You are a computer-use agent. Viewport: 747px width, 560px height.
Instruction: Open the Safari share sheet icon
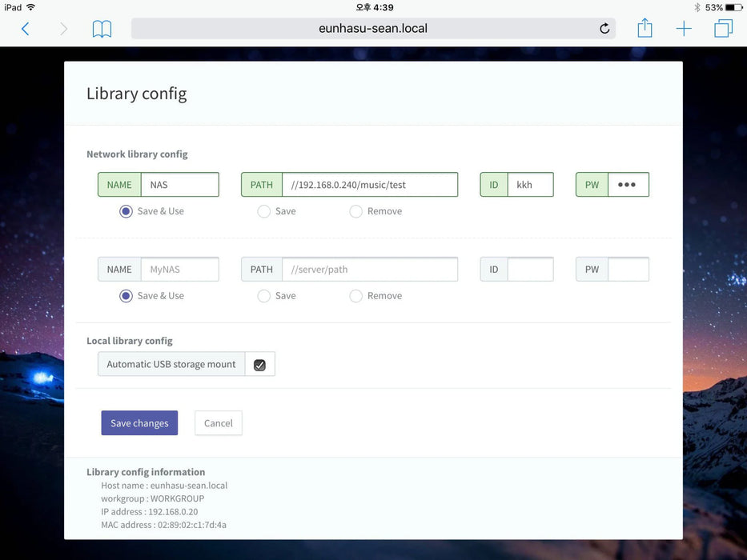tap(645, 29)
